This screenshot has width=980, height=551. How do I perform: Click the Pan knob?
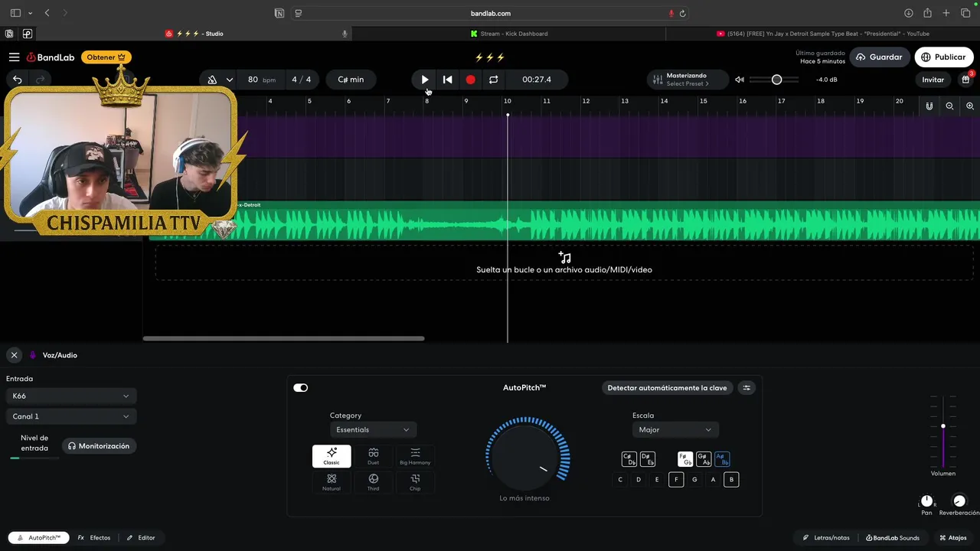coord(927,501)
